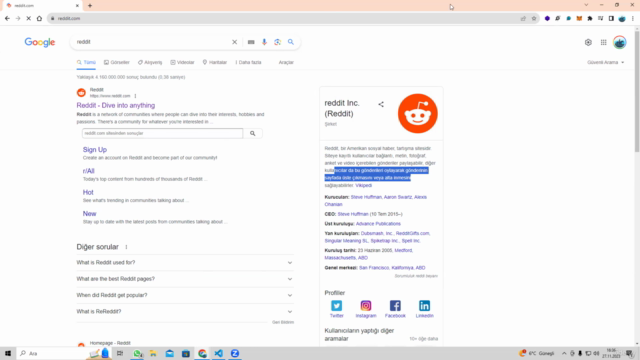
Task: Share the reddit Inc. knowledge panel
Action: coord(381,104)
